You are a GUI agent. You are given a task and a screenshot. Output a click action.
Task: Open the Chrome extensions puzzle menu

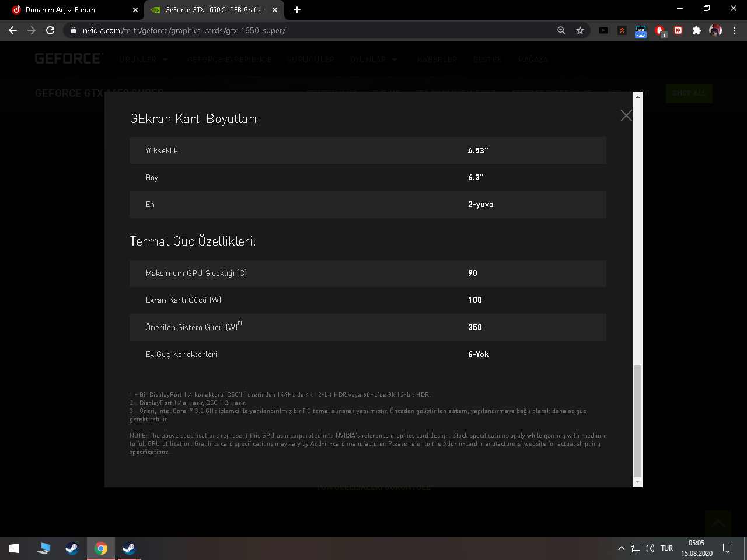click(x=697, y=30)
